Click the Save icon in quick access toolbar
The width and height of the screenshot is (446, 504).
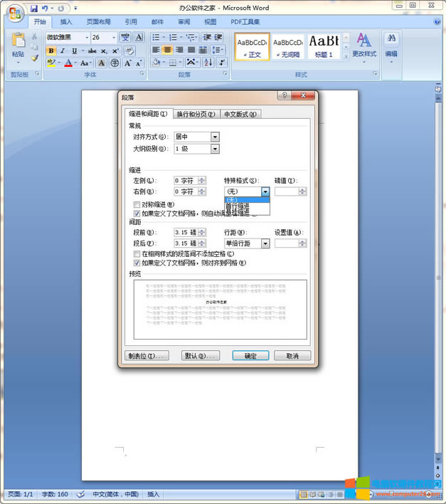tap(33, 9)
